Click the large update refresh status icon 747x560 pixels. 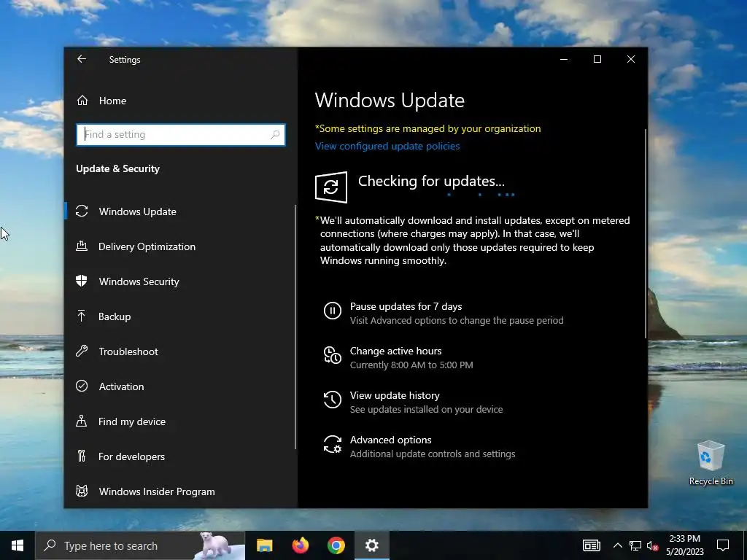[x=331, y=187]
